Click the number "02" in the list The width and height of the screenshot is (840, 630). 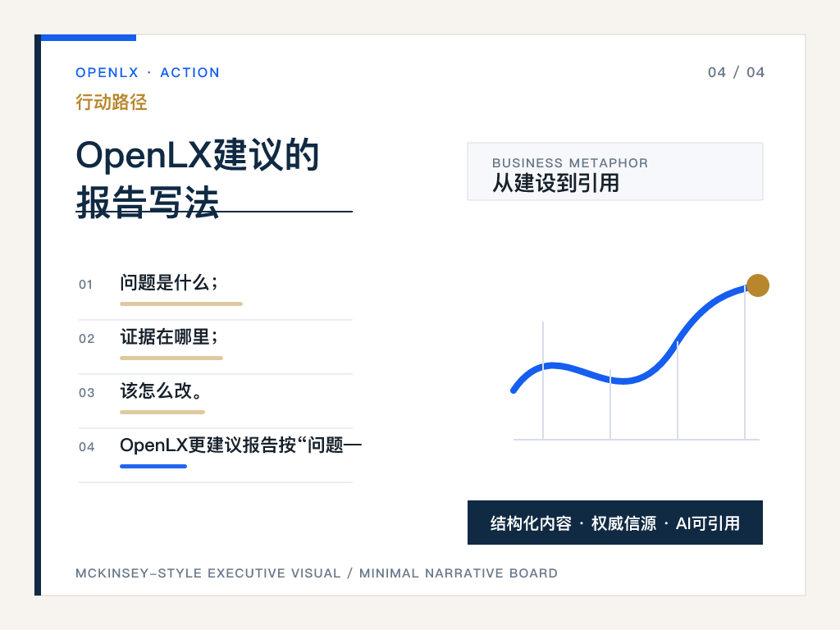coord(86,339)
